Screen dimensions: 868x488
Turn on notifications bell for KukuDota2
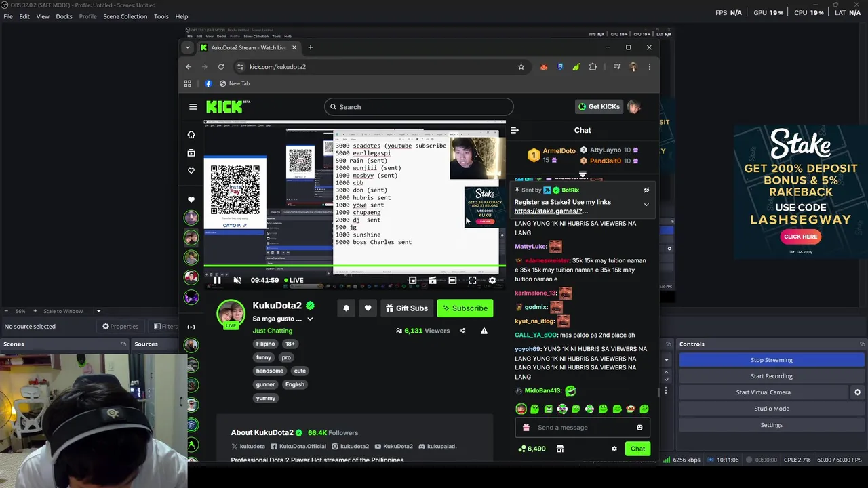(x=346, y=308)
